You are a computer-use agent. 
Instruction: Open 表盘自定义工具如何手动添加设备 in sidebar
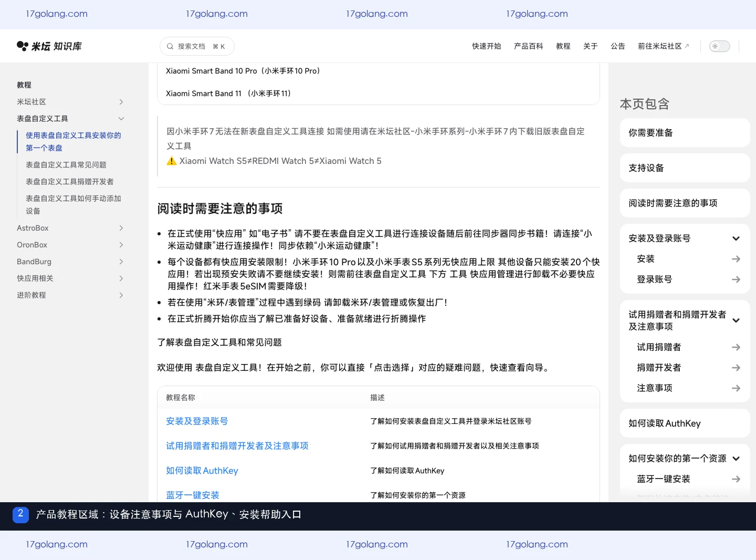[73, 205]
